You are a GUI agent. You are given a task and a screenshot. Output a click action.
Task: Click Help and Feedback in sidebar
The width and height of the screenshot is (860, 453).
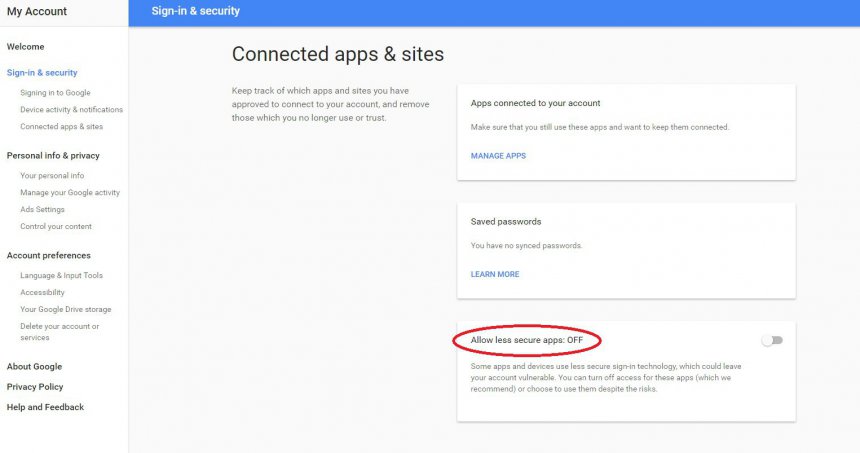[x=45, y=407]
